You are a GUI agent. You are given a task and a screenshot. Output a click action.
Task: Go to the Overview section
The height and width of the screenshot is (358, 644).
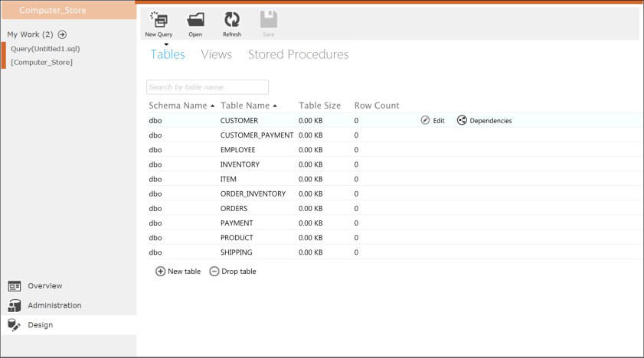pyautogui.click(x=44, y=286)
